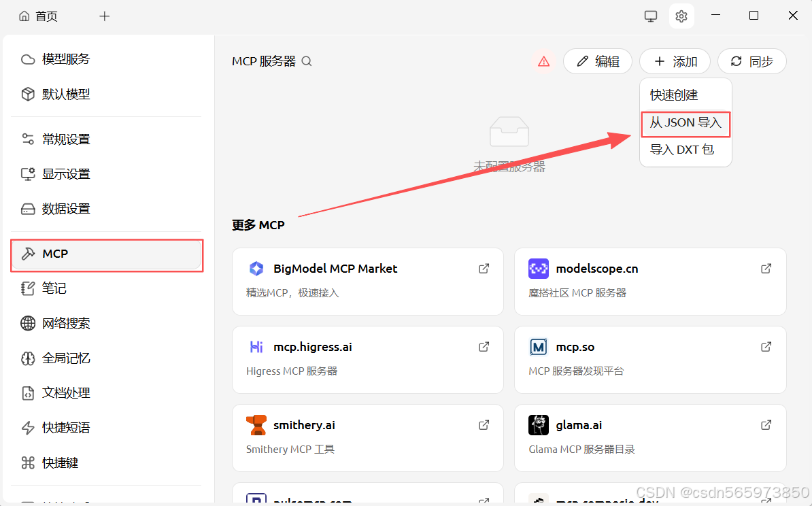Open the modelscope.cn card

click(650, 282)
